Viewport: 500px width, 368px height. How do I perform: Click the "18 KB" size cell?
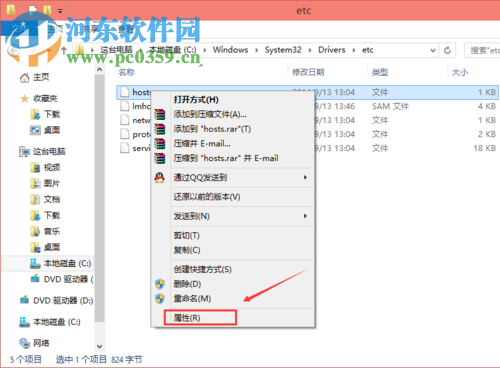point(484,148)
